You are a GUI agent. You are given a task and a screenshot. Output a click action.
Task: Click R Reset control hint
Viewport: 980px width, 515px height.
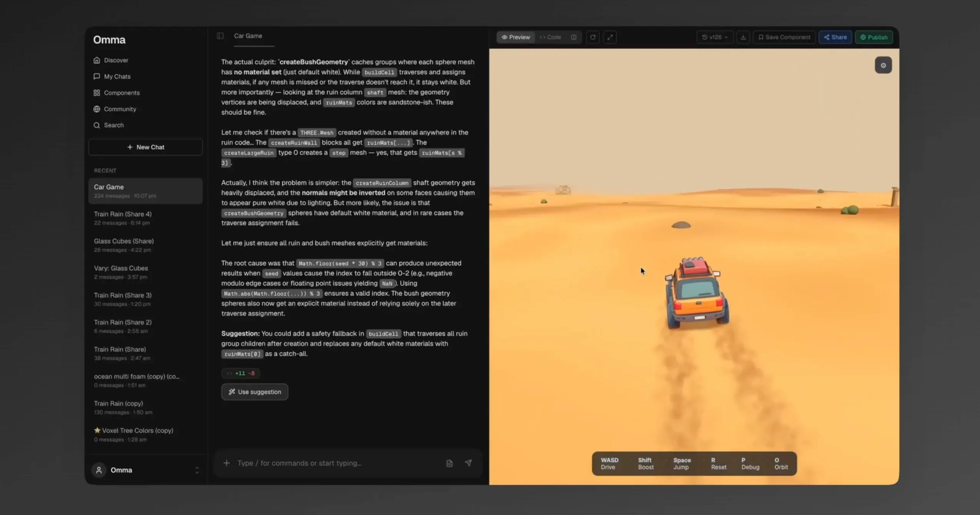(x=718, y=463)
